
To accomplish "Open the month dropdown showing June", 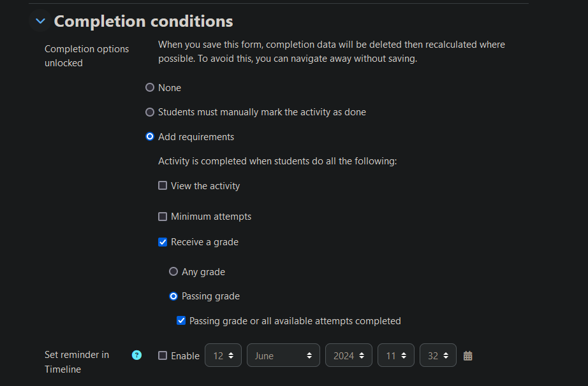I will (x=283, y=355).
